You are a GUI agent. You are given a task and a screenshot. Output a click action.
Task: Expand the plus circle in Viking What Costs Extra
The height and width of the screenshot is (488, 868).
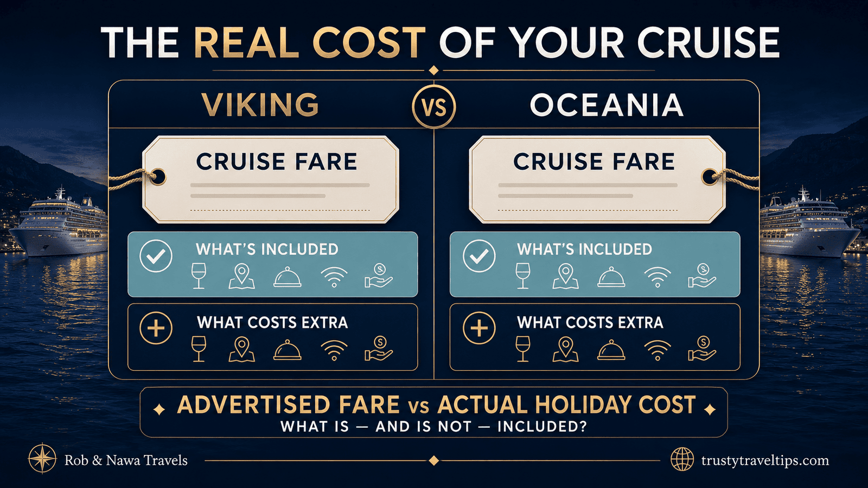point(156,329)
